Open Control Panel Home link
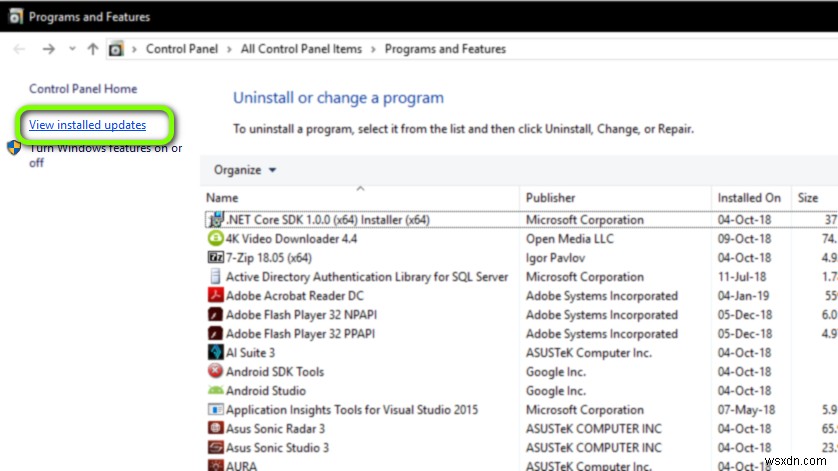The width and height of the screenshot is (838, 471). pos(83,89)
